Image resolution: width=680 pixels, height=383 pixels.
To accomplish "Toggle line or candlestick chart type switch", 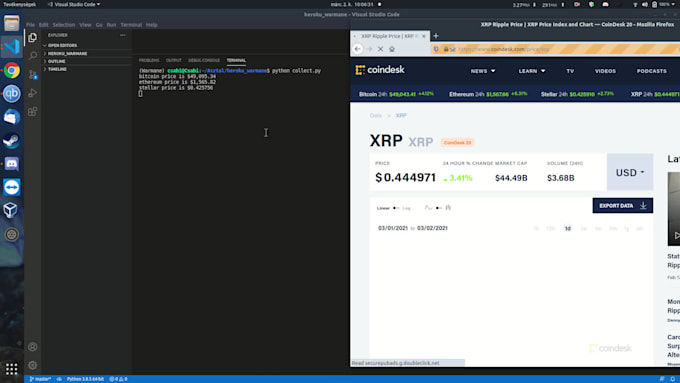I will pos(438,208).
